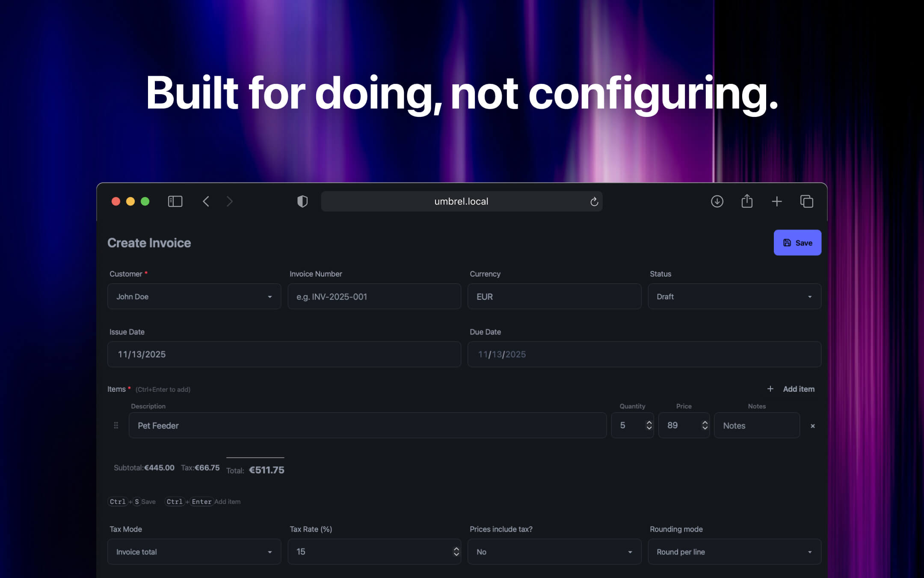Open the Tax Mode dropdown
This screenshot has width=924, height=578.
(x=194, y=551)
